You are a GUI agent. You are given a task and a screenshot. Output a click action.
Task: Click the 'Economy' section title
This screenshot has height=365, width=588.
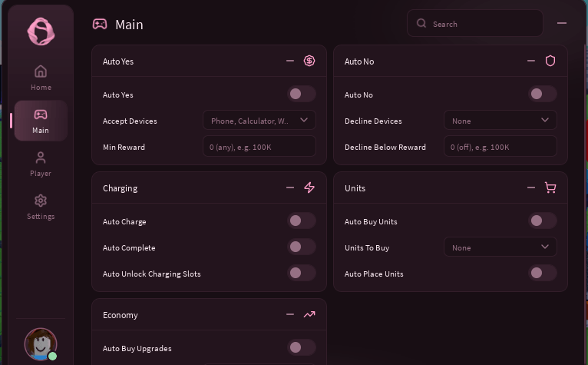120,315
